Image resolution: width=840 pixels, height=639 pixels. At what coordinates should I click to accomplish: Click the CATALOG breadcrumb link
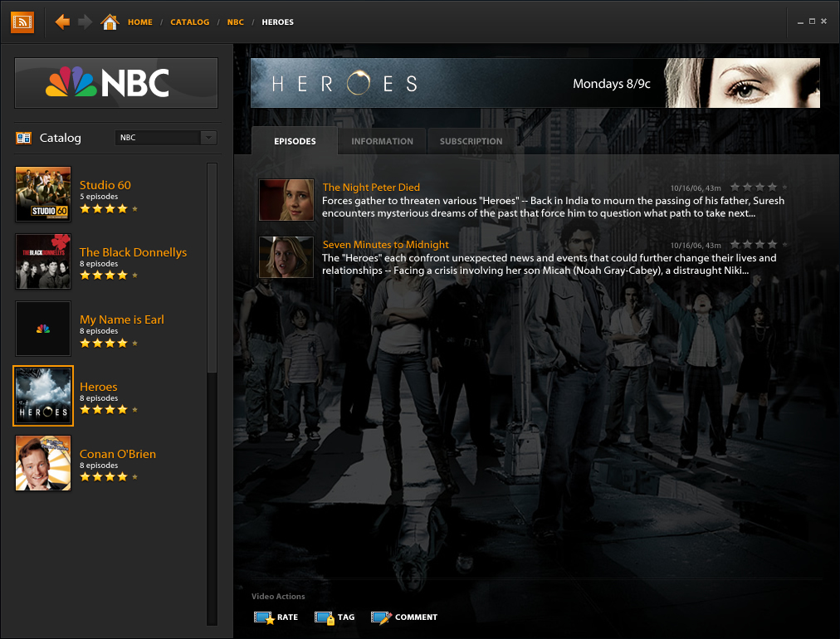pos(189,22)
